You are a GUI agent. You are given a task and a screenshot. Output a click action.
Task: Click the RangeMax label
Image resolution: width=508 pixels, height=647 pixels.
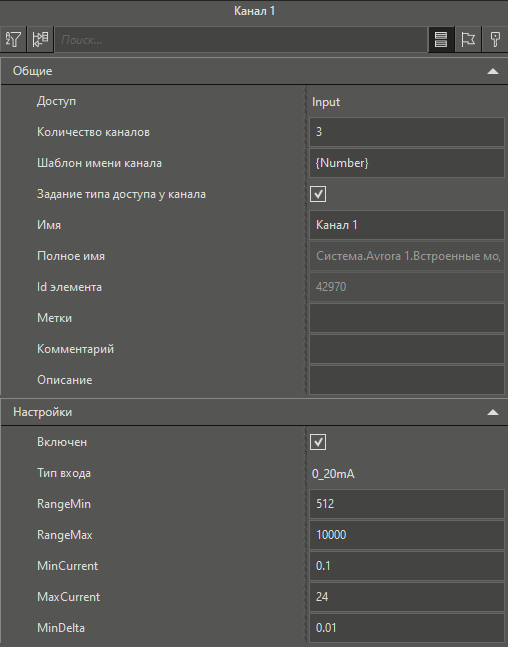tap(65, 535)
